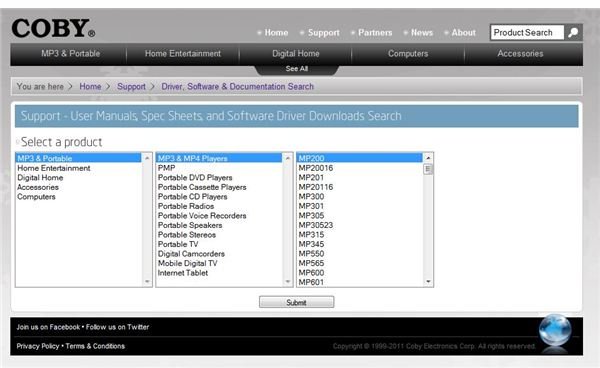Choose Digital Home in the category list

[40, 177]
